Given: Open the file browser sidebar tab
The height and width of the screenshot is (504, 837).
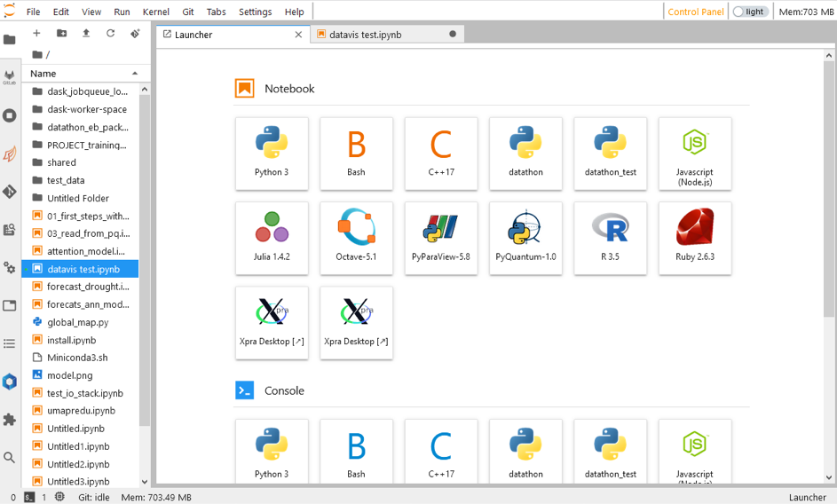Looking at the screenshot, I should [x=10, y=40].
